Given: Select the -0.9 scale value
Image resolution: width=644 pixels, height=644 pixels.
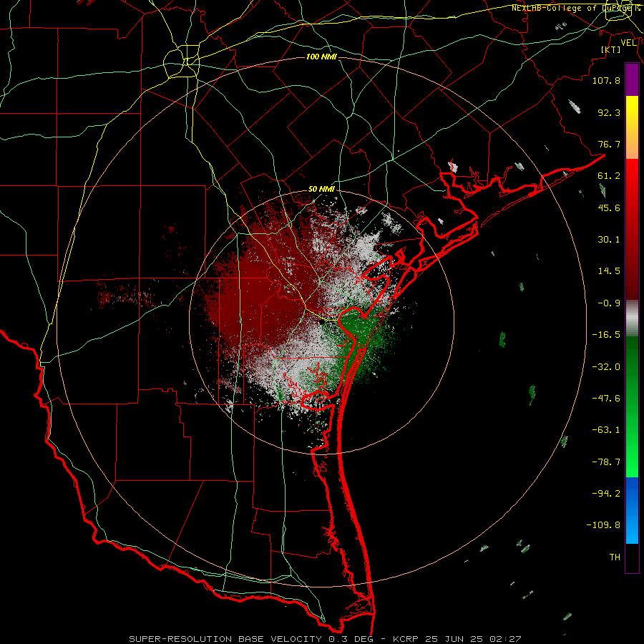Looking at the screenshot, I should click(x=609, y=303).
